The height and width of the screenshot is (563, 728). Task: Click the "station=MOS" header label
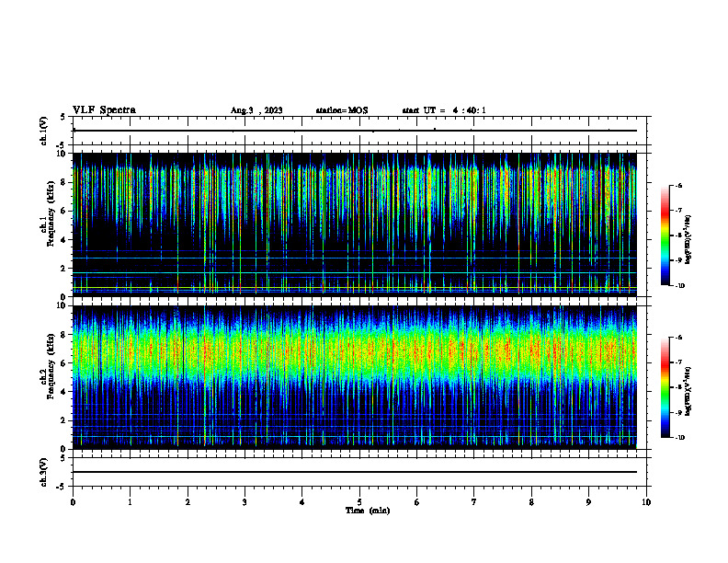tap(342, 110)
